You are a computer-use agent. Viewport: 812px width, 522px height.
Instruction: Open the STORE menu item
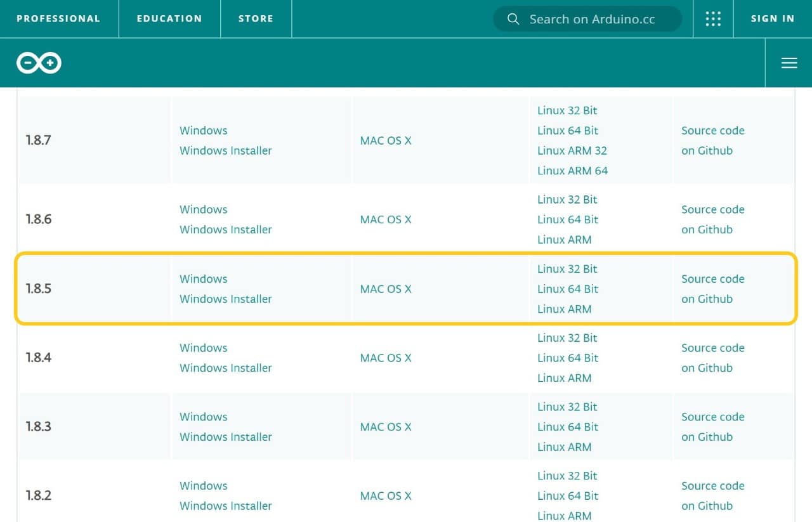256,19
